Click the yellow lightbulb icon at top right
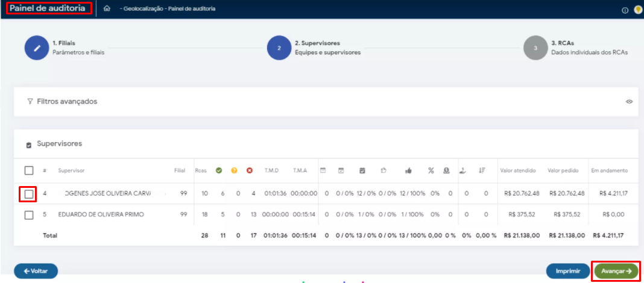Viewport: 644px width, 283px height. 637,11
